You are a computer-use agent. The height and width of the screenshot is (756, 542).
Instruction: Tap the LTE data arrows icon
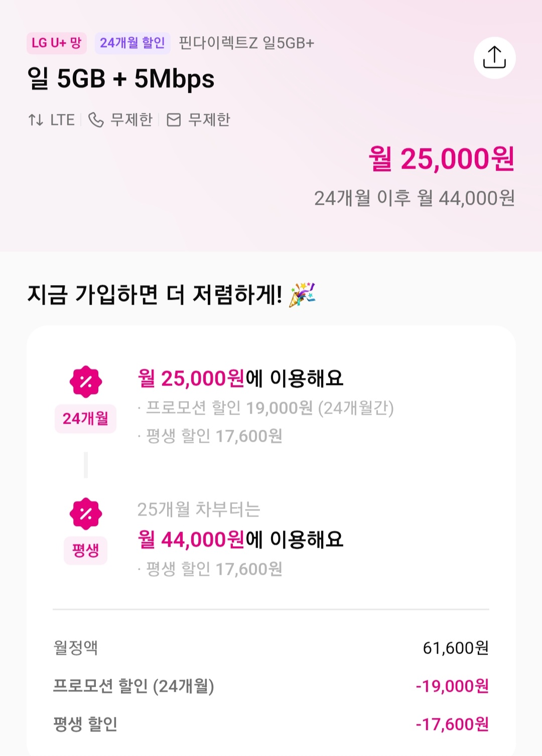36,120
